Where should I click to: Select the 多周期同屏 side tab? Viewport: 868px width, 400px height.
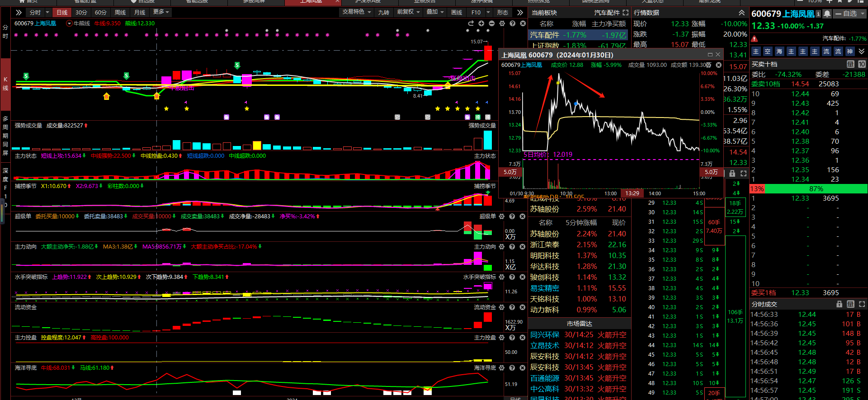[x=5, y=136]
